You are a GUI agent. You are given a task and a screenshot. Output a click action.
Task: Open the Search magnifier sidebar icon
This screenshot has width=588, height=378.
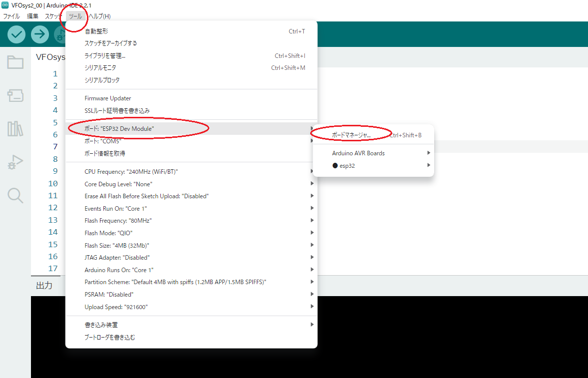tap(15, 195)
